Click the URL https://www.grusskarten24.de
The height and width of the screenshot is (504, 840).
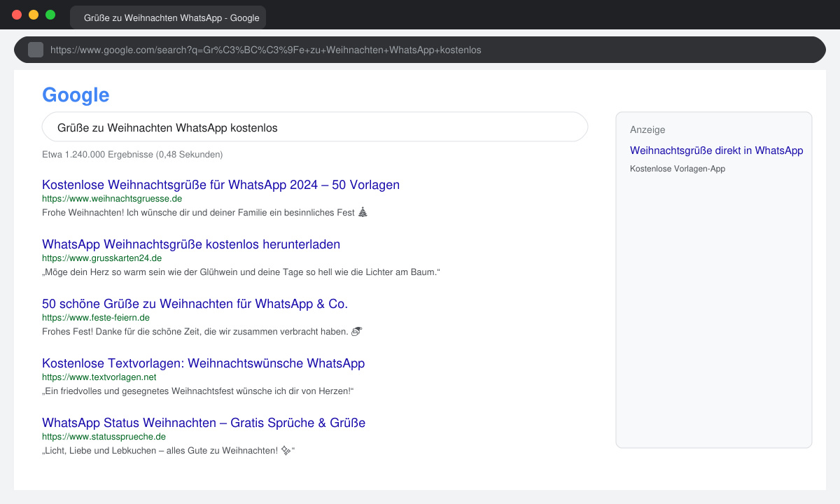(101, 258)
